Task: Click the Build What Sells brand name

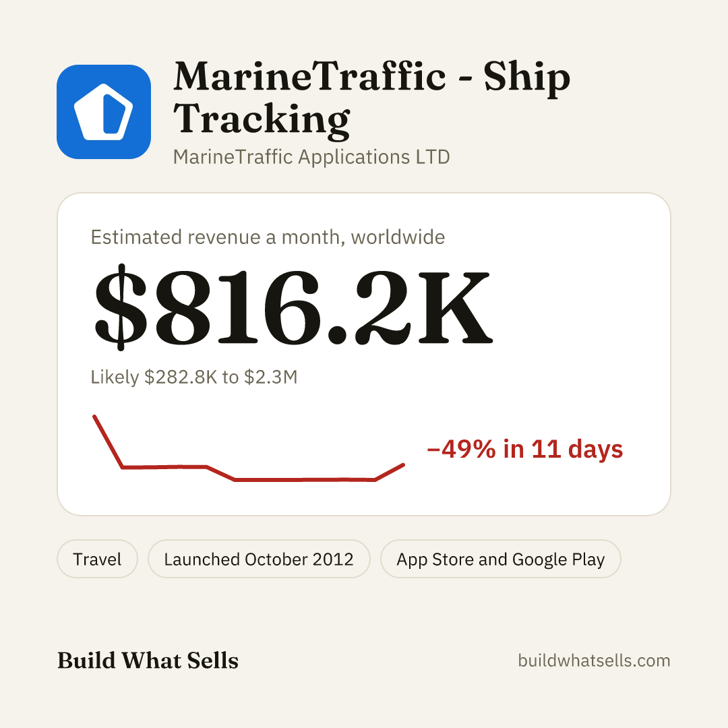Action: [x=148, y=660]
